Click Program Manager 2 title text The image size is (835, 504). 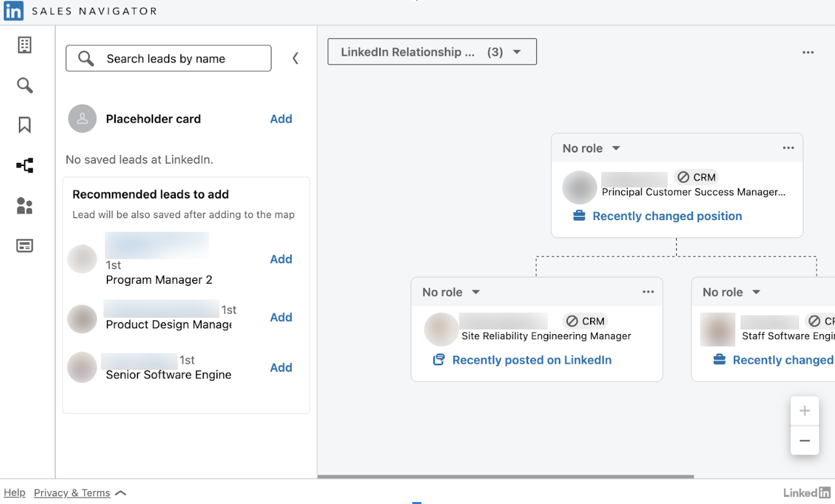[x=159, y=280]
